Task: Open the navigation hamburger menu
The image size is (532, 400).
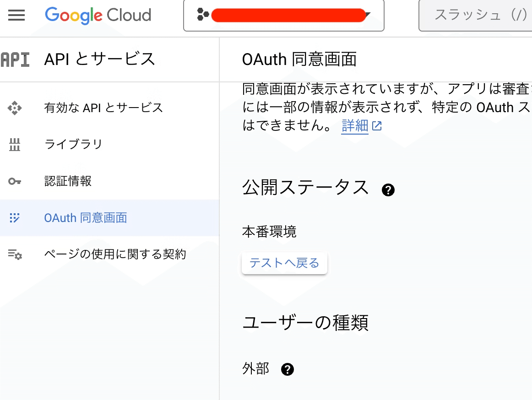Action: 16,15
